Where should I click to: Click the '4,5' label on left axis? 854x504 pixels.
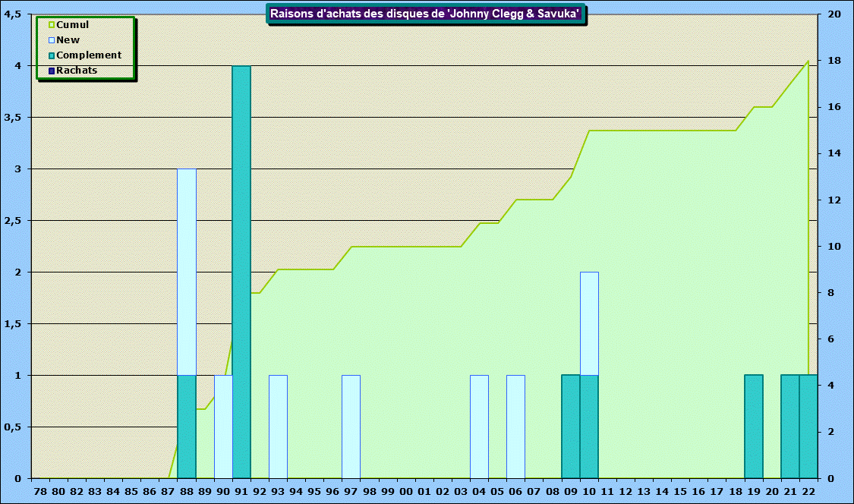point(12,14)
